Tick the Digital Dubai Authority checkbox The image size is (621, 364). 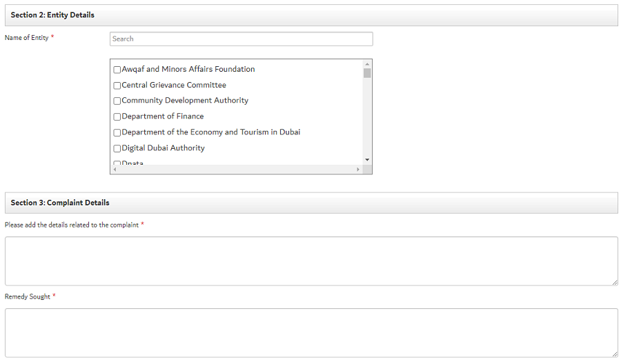117,148
